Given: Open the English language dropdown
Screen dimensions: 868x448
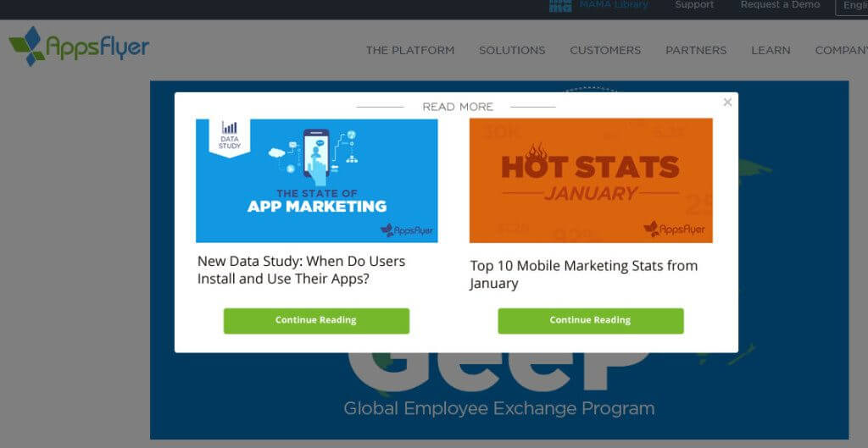Looking at the screenshot, I should tap(853, 6).
